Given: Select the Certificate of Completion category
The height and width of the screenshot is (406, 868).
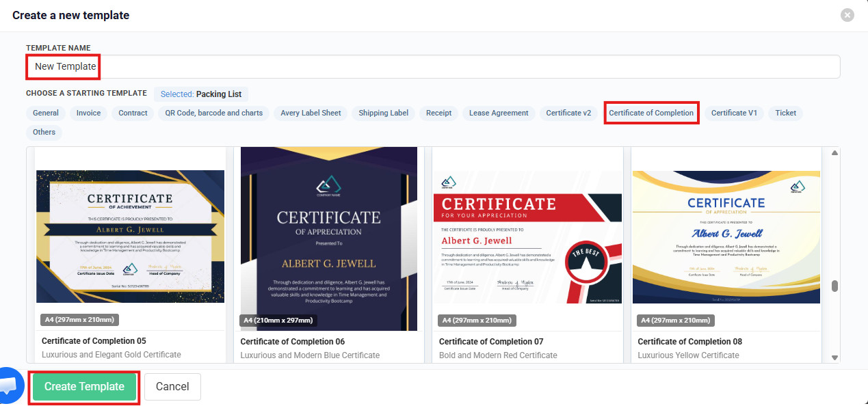Looking at the screenshot, I should tap(651, 113).
